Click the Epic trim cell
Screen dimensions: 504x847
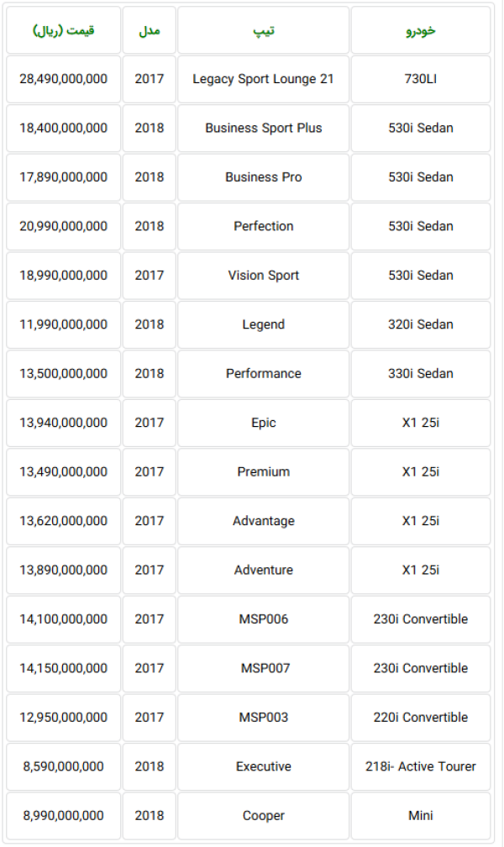(263, 423)
